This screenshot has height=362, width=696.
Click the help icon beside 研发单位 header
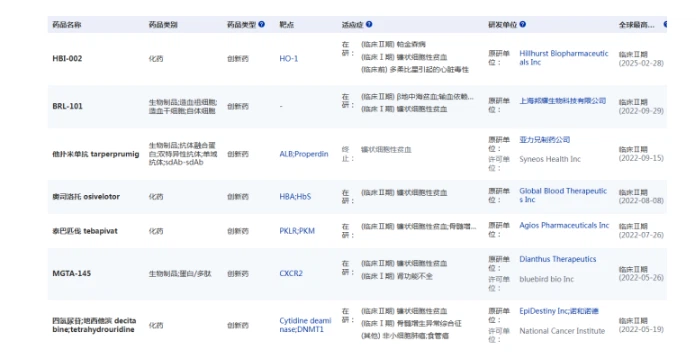522,24
